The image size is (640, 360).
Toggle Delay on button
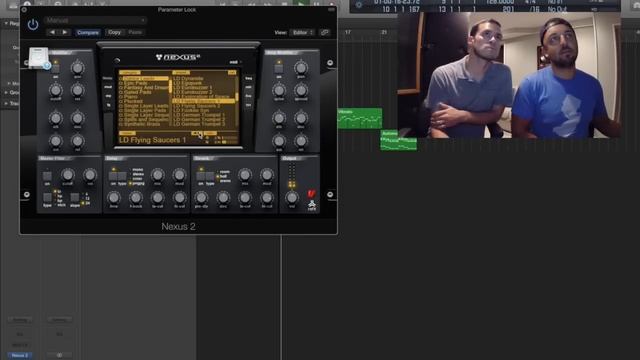coord(113,176)
